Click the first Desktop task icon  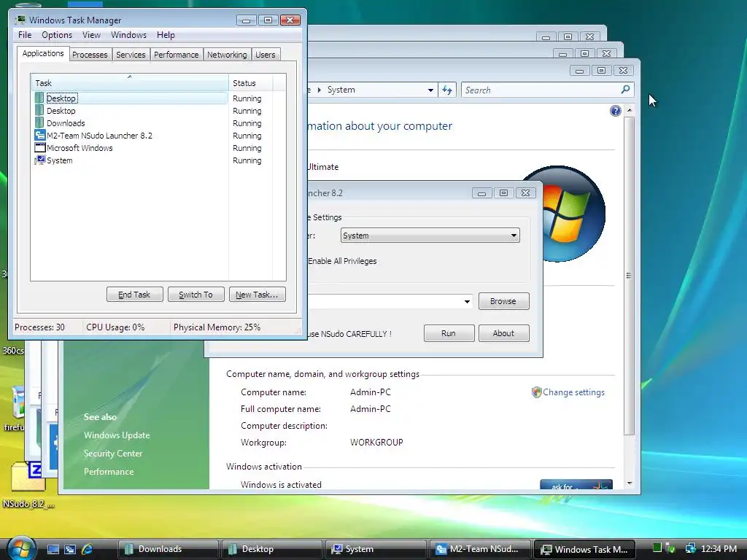coord(39,98)
